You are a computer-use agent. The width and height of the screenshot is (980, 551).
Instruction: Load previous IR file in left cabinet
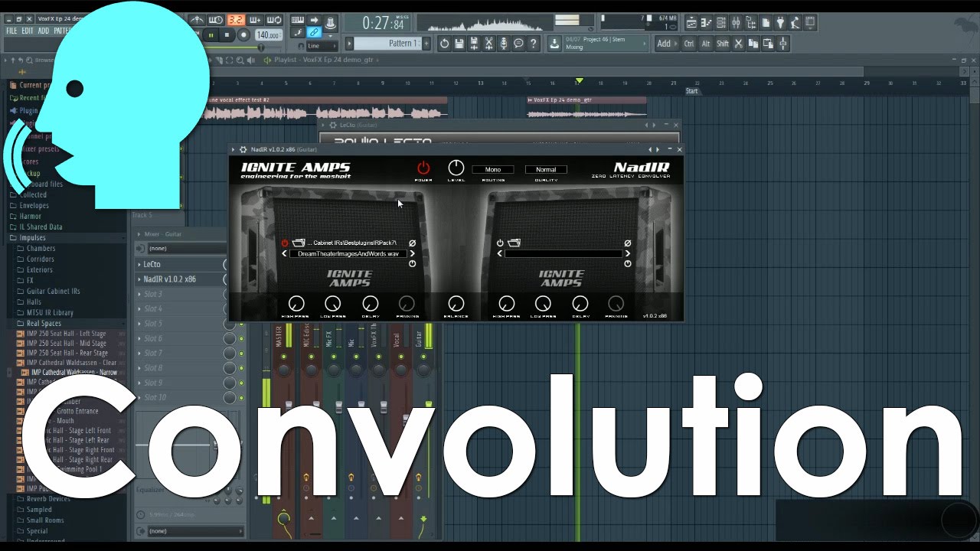tap(284, 254)
